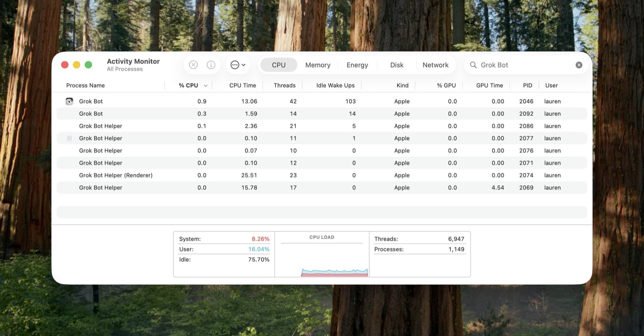The height and width of the screenshot is (336, 644).
Task: Click the Threads count 6,947
Action: [456, 239]
